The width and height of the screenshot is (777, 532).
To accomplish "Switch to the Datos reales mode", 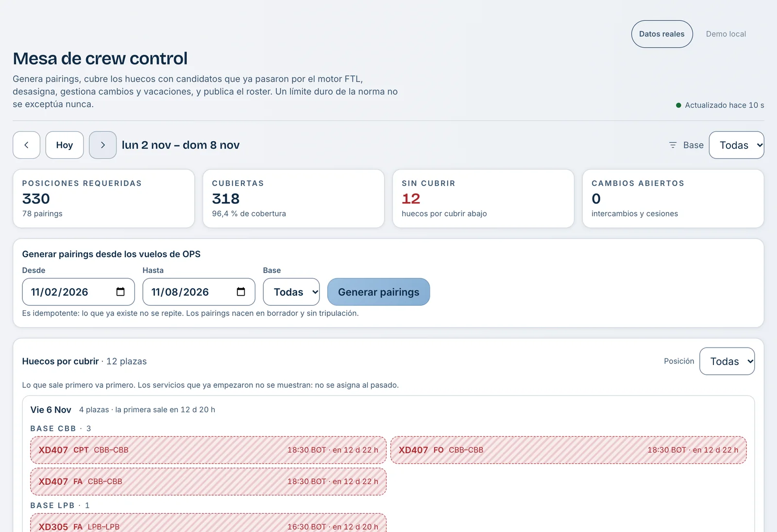I will 662,34.
